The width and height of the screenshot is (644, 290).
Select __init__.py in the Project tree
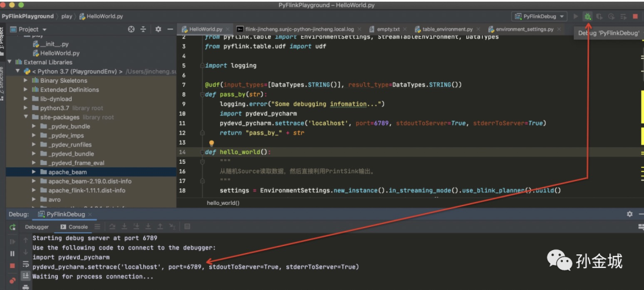click(x=50, y=44)
